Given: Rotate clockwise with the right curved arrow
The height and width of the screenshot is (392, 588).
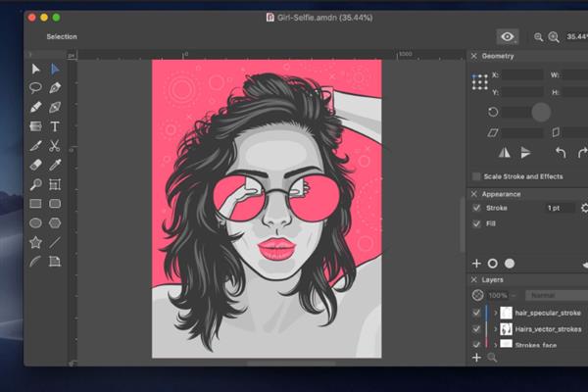Looking at the screenshot, I should point(582,153).
